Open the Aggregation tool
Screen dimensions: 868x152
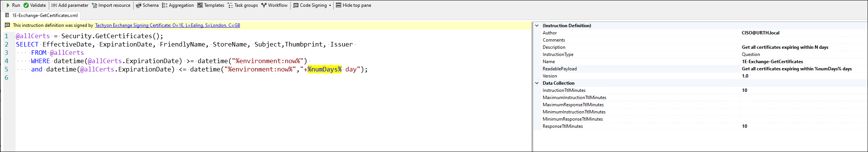(178, 5)
